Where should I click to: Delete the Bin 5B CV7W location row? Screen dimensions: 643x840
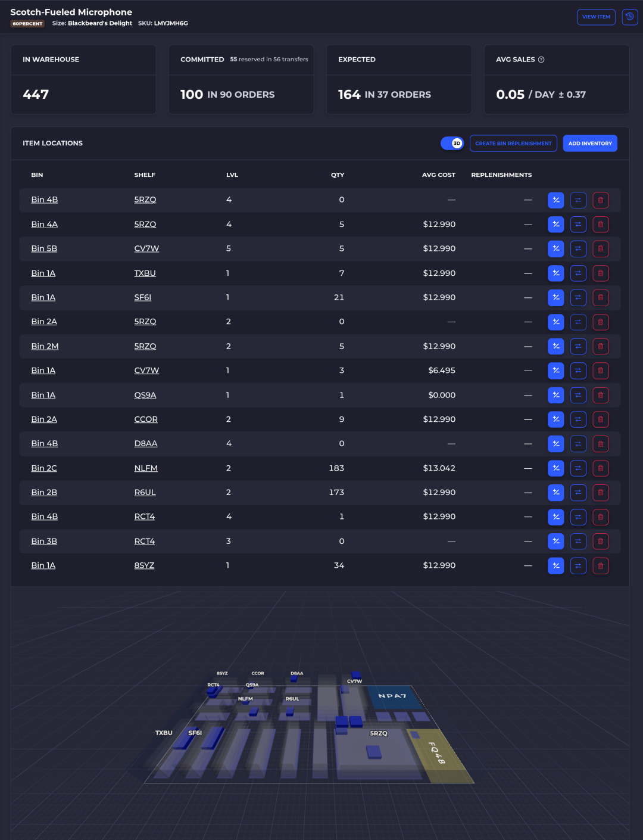coord(601,249)
